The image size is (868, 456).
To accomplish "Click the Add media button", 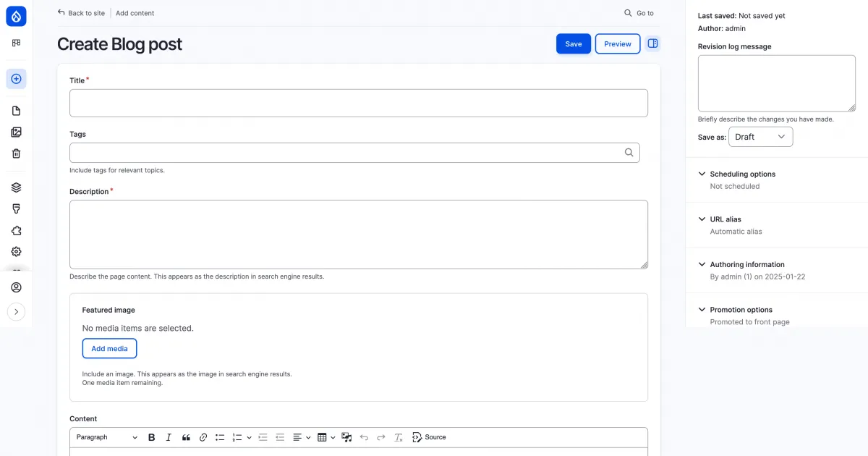I will [x=109, y=348].
